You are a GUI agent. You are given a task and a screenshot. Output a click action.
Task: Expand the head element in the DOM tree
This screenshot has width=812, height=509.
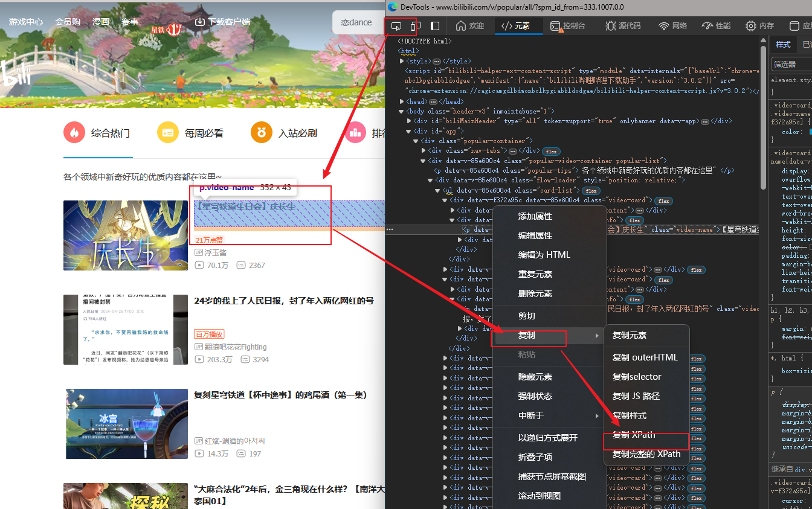(402, 101)
